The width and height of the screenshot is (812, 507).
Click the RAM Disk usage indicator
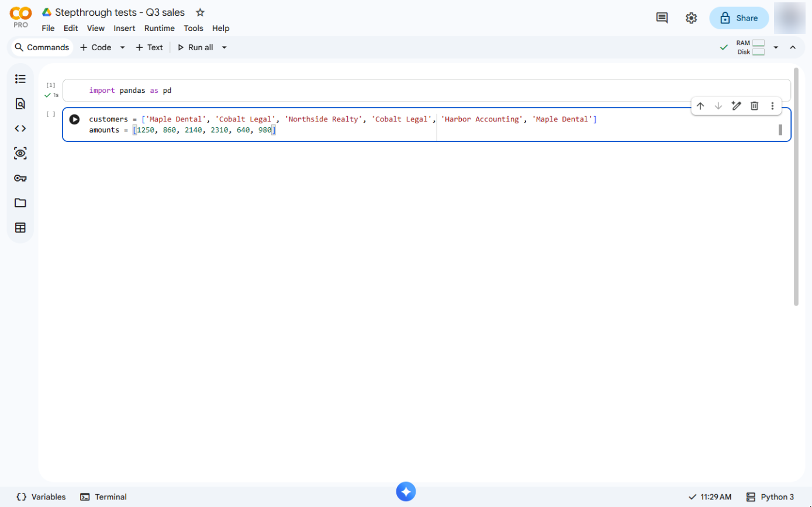point(751,47)
